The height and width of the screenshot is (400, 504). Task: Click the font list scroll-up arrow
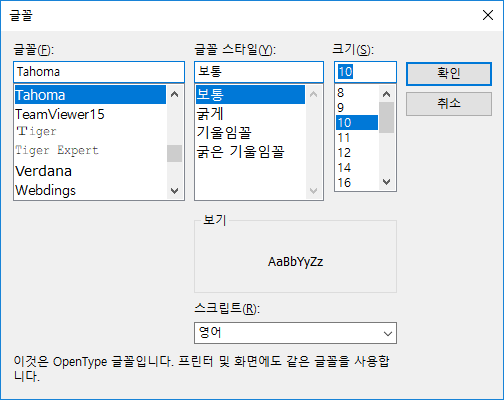click(174, 94)
